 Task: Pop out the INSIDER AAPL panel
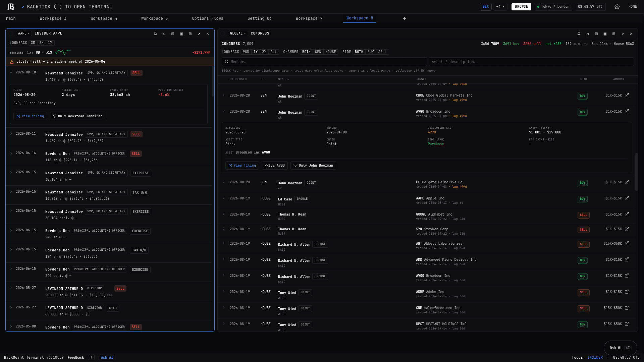(199, 34)
